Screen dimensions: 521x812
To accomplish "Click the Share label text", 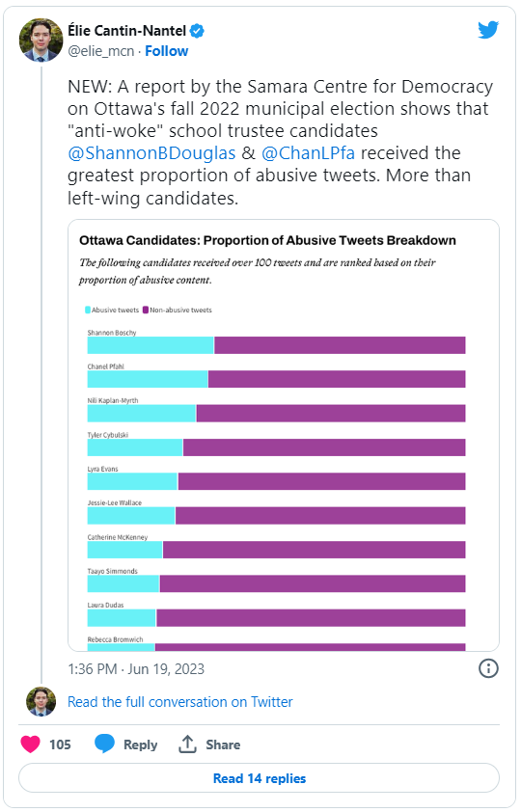I will [223, 744].
